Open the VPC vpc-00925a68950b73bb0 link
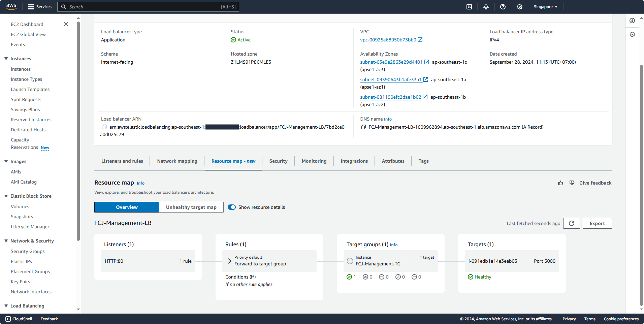Viewport: 644px width, 324px height. (x=388, y=40)
